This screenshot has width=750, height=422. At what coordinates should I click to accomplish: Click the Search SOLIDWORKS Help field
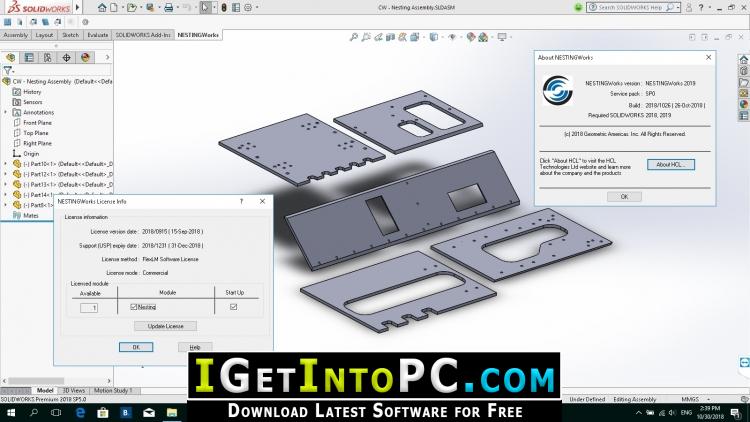click(633, 8)
